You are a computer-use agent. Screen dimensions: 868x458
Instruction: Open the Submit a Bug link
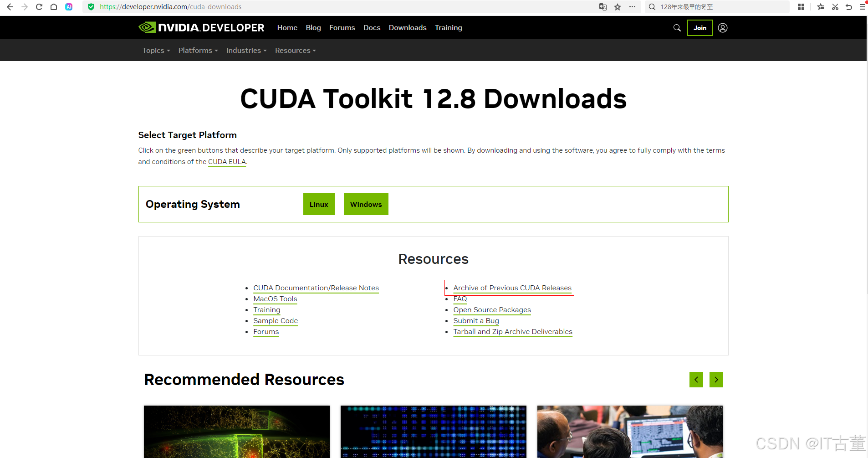pyautogui.click(x=476, y=321)
